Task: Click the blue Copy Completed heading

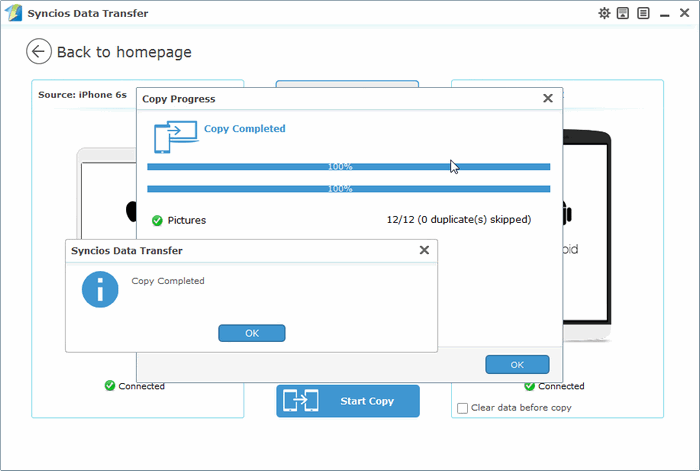Action: [245, 129]
